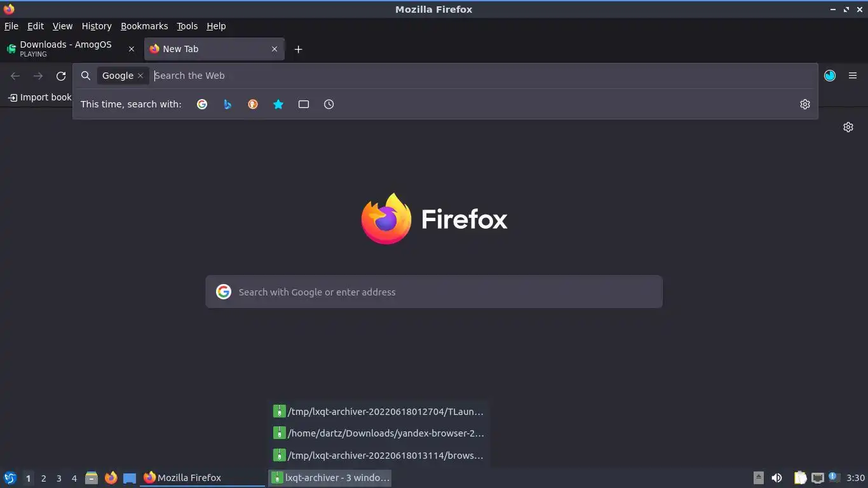Click lxqt-archiver grouped taskbar button
Screen dimensions: 868x488
[x=330, y=478]
